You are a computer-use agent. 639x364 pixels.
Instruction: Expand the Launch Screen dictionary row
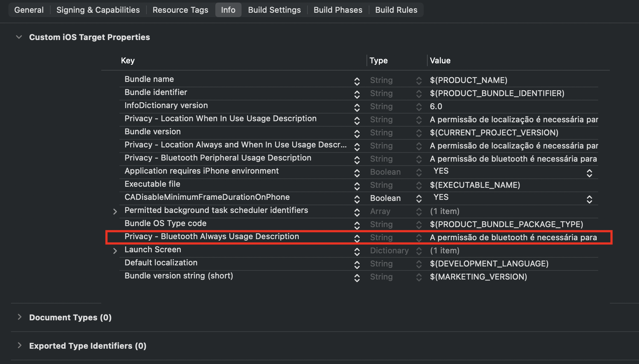[x=115, y=251]
